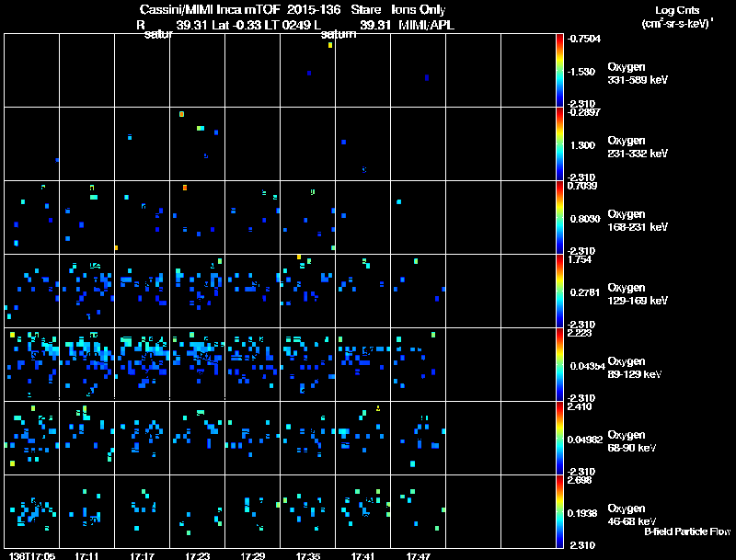Click the '2015-136' date in the title
This screenshot has height=560, width=736.
pyautogui.click(x=314, y=9)
